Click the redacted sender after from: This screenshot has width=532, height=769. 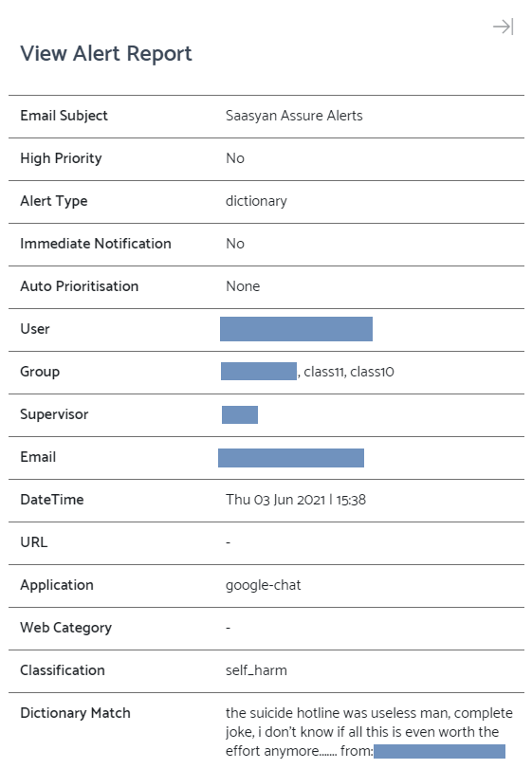click(439, 751)
